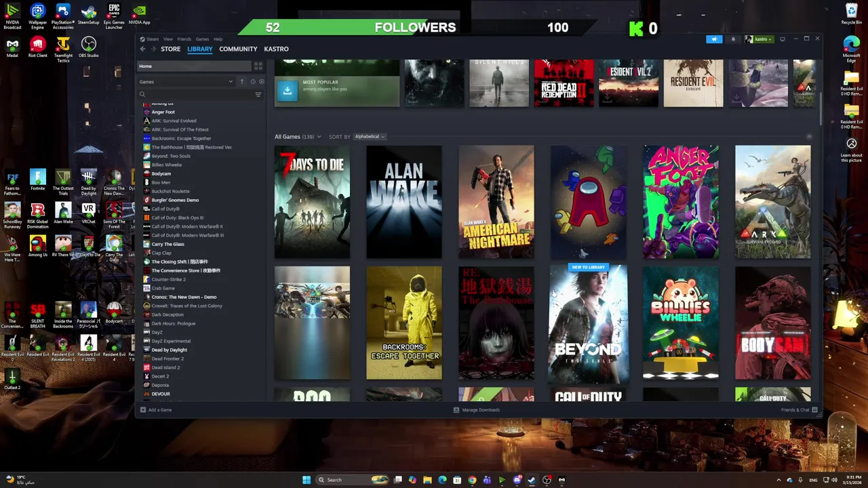Screen dimensions: 868x488
Task: Open advanced filter options icon in search bar
Action: (258, 94)
